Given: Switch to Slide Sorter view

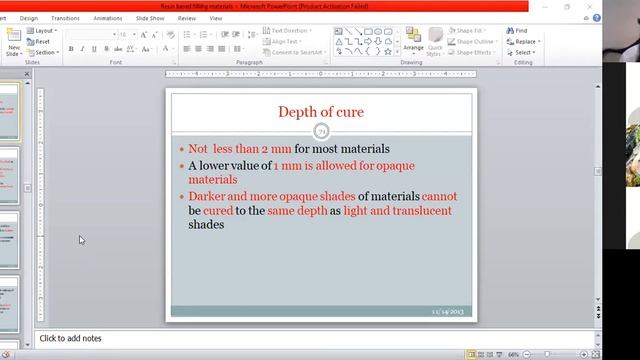Looking at the screenshot, I should click(x=481, y=355).
